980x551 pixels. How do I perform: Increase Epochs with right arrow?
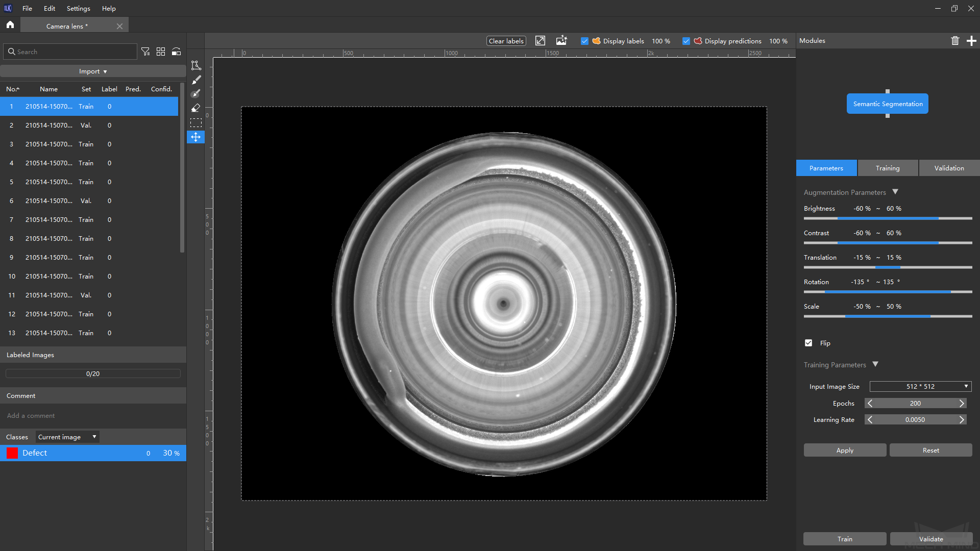(962, 403)
